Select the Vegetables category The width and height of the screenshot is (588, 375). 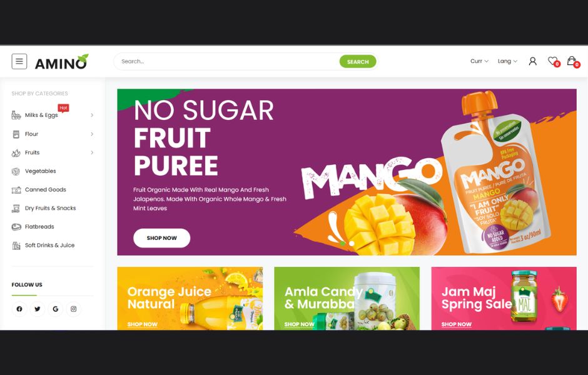coord(41,171)
